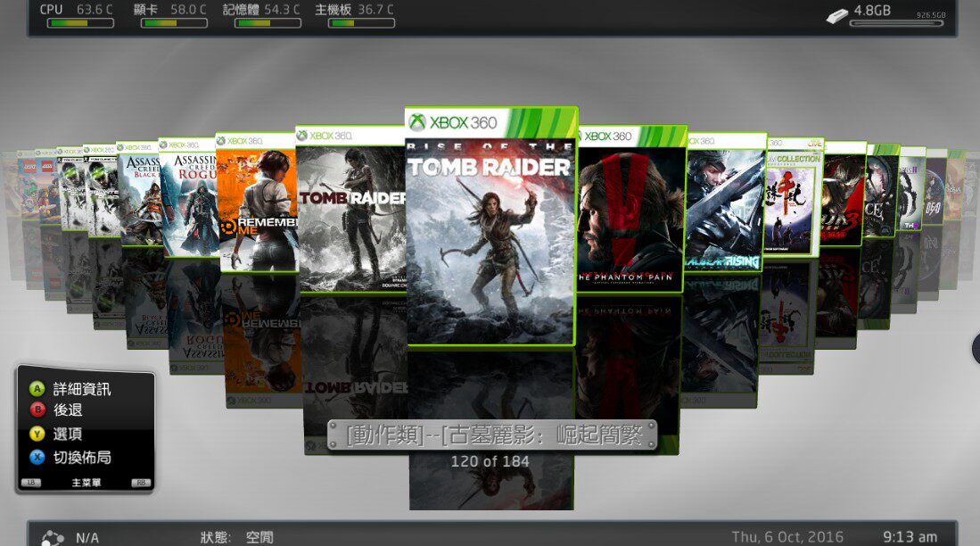
Task: Click the date 'Thu, 6 Oct, 2016'
Action: [x=787, y=537]
